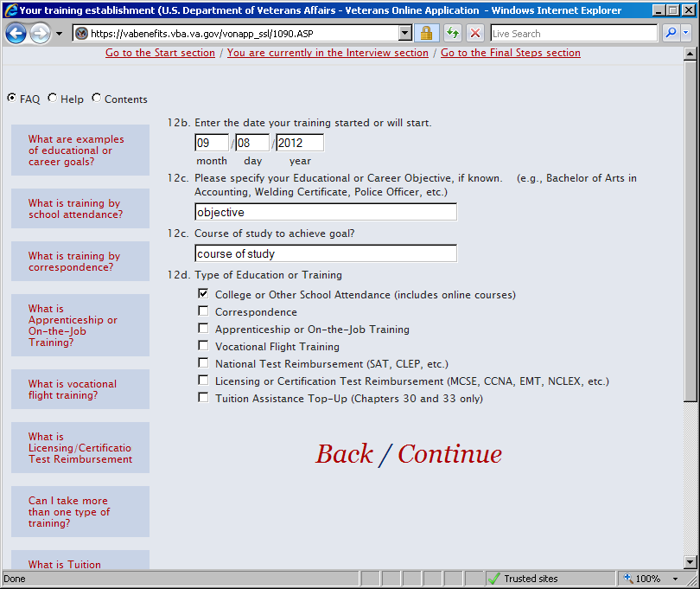Click the red Stop loading icon
The image size is (700, 589).
(x=475, y=34)
